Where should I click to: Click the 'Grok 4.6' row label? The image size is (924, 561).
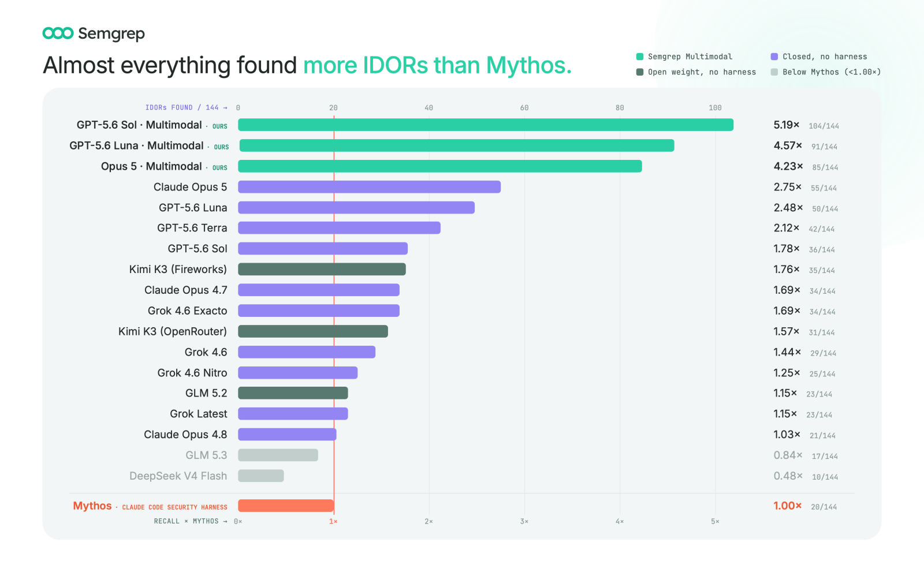(x=206, y=352)
